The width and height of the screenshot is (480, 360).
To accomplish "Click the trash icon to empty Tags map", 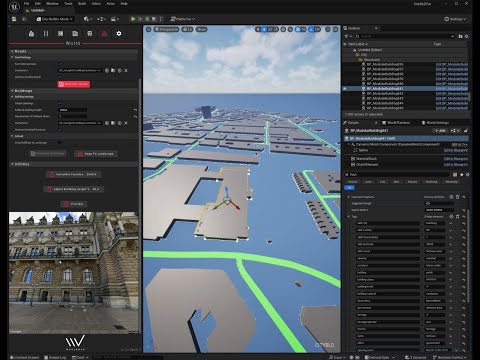I will pyautogui.click(x=457, y=217).
